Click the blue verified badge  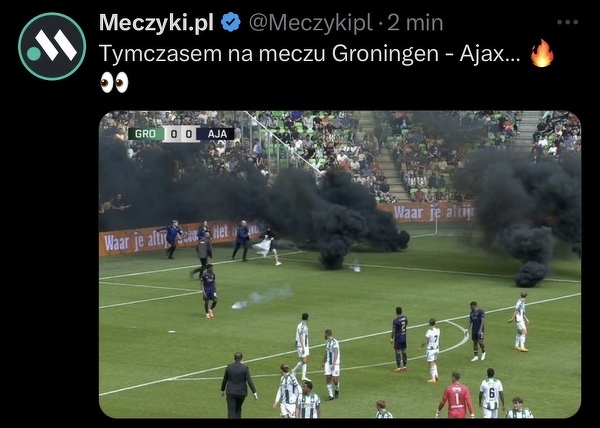(x=231, y=22)
